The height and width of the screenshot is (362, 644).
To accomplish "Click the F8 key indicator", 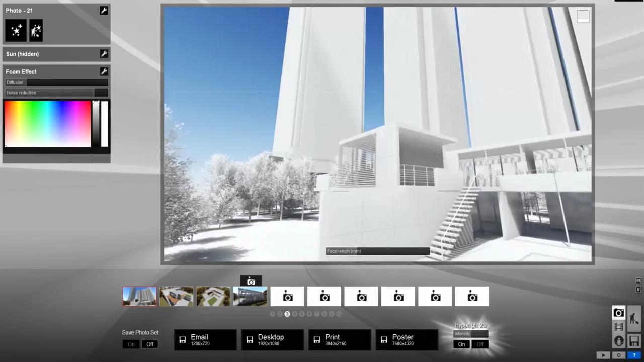I will [638, 281].
